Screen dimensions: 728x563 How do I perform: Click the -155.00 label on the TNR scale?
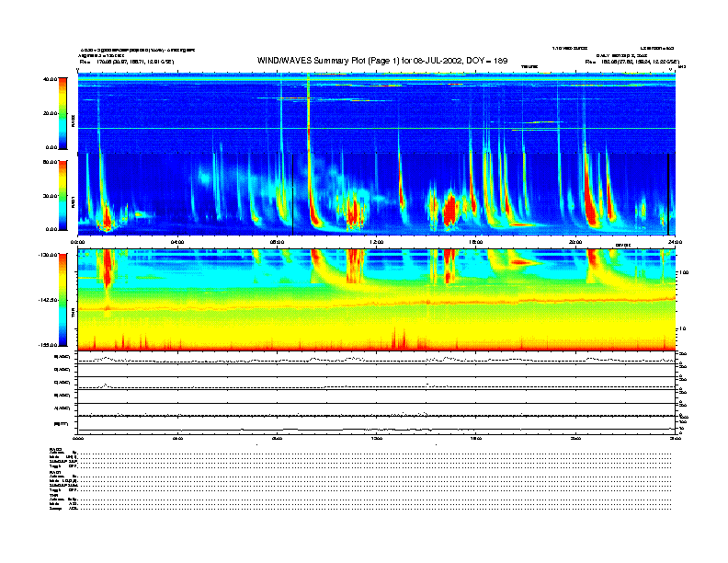pyautogui.click(x=48, y=345)
